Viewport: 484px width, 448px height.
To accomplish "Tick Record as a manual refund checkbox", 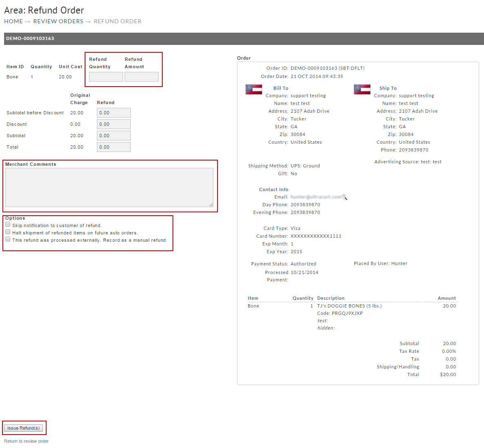I will click(x=8, y=239).
